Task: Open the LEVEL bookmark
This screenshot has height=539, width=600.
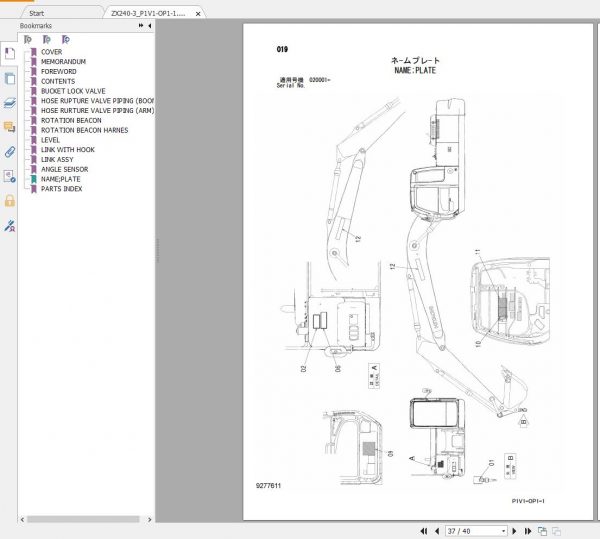Action: tap(50, 140)
